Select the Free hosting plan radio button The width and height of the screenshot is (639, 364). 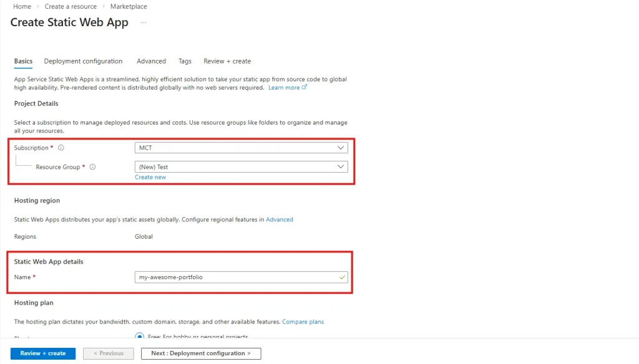(140, 337)
